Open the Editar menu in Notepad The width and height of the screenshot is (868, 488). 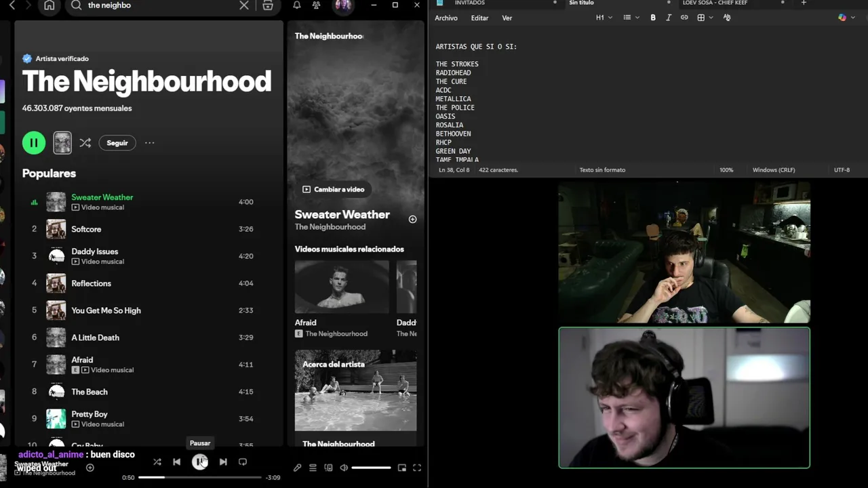click(x=479, y=18)
